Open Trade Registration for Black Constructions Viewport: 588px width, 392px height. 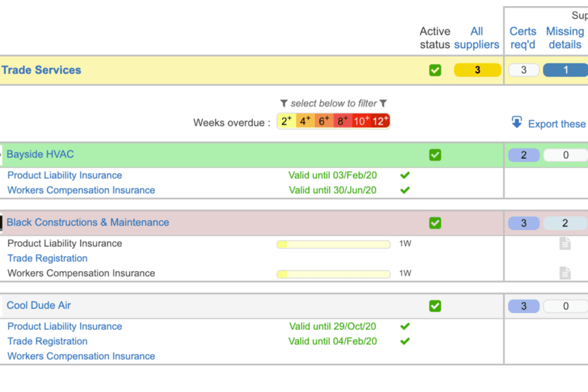point(47,258)
